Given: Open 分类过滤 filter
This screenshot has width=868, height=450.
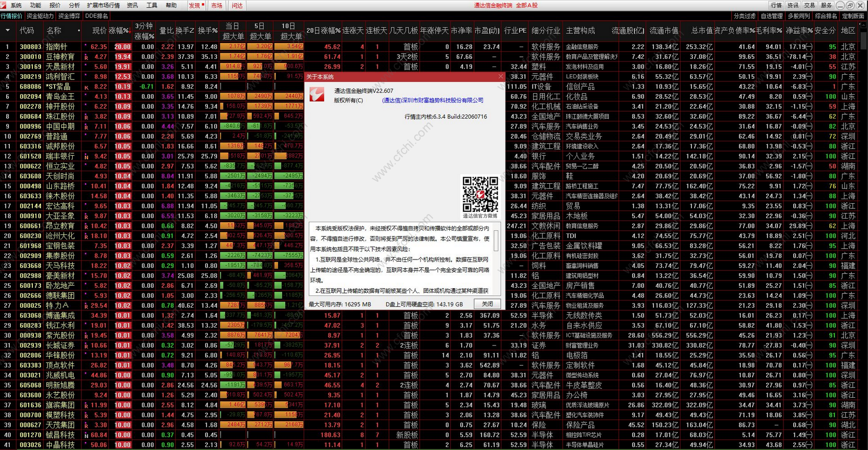Looking at the screenshot, I should [744, 16].
